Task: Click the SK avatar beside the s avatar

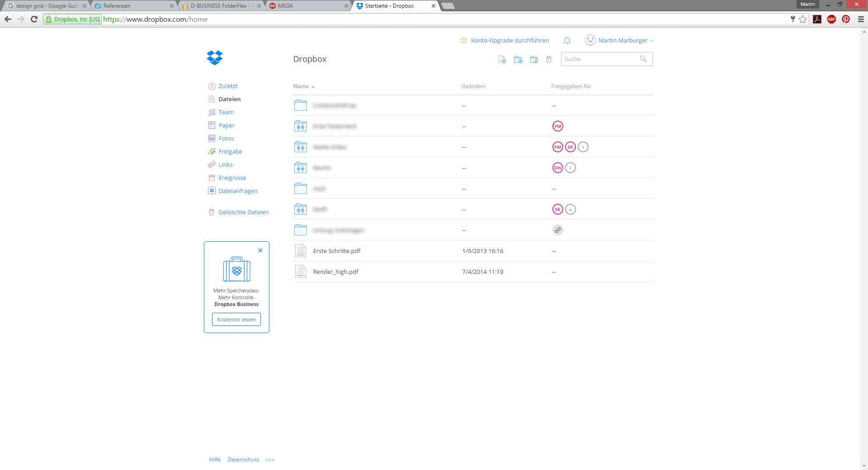Action: (x=558, y=209)
